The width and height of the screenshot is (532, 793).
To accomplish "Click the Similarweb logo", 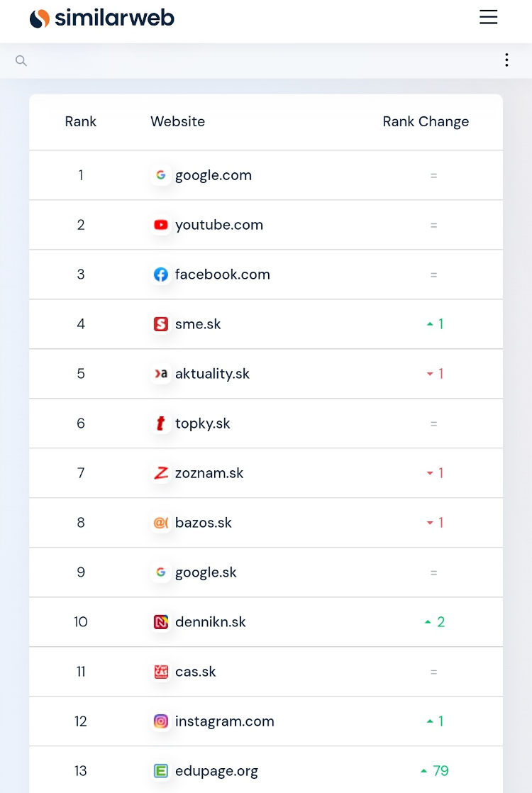I will click(x=102, y=18).
